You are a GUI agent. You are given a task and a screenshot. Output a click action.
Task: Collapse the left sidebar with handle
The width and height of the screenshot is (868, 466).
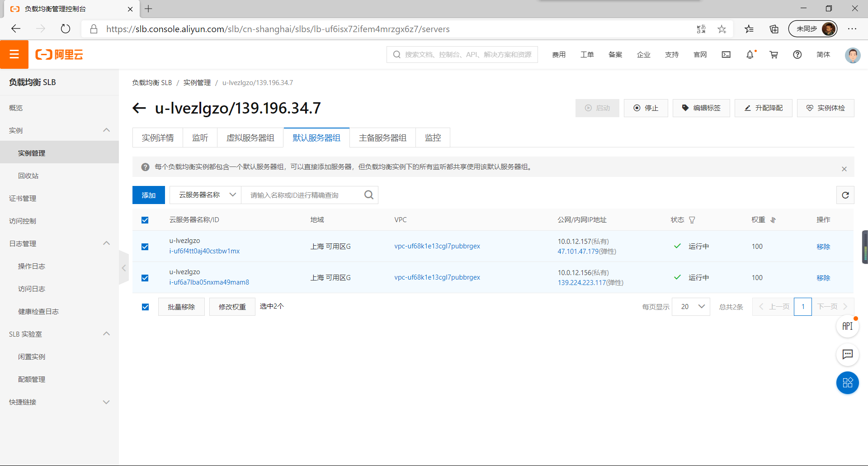point(124,268)
